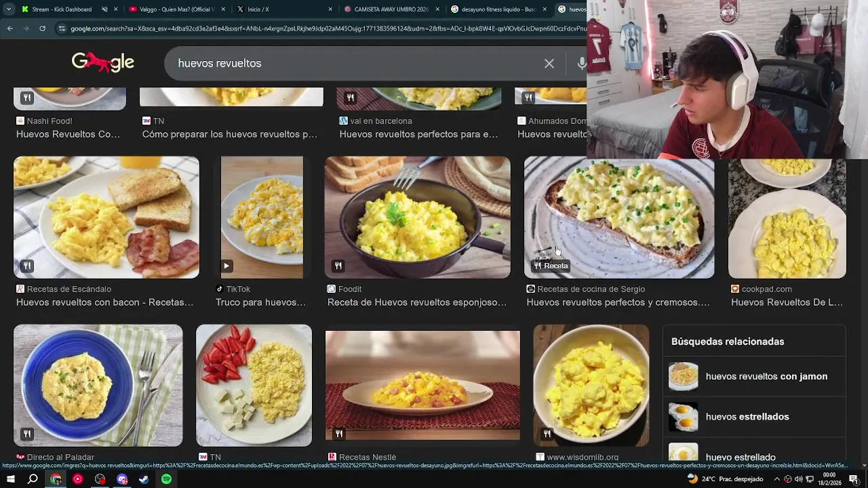Screen dimensions: 868x488
Task: Open the Foodit frying pan eggs image
Action: pos(417,217)
